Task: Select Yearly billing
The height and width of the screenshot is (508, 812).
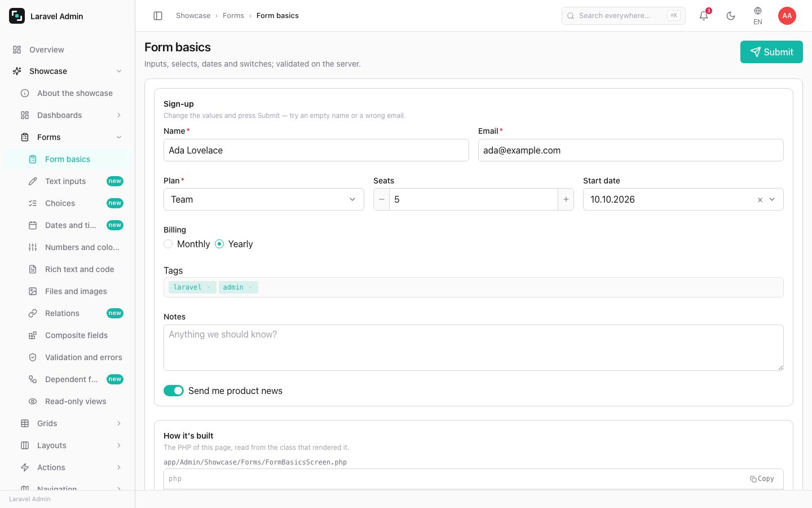Action: pyautogui.click(x=219, y=244)
